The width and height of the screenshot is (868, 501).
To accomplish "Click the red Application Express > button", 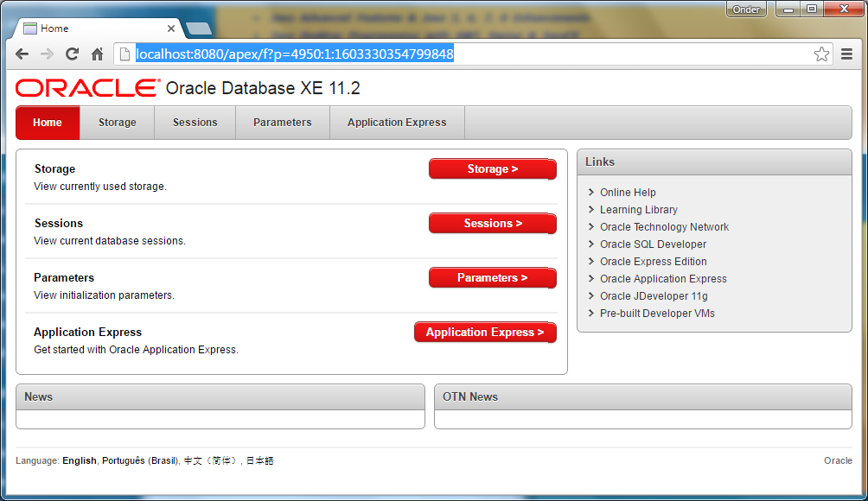I will 485,333.
